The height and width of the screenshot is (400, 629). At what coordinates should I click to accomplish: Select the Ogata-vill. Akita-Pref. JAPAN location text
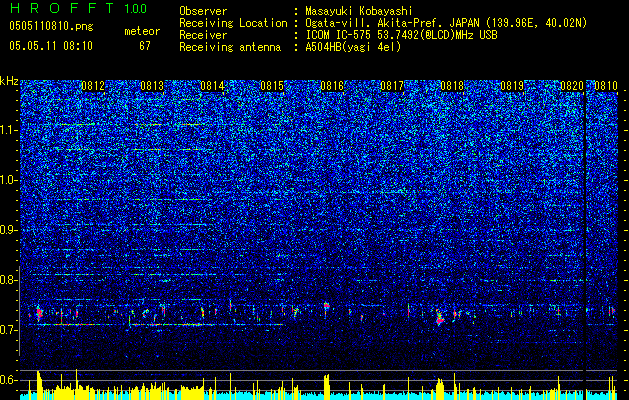pos(392,23)
